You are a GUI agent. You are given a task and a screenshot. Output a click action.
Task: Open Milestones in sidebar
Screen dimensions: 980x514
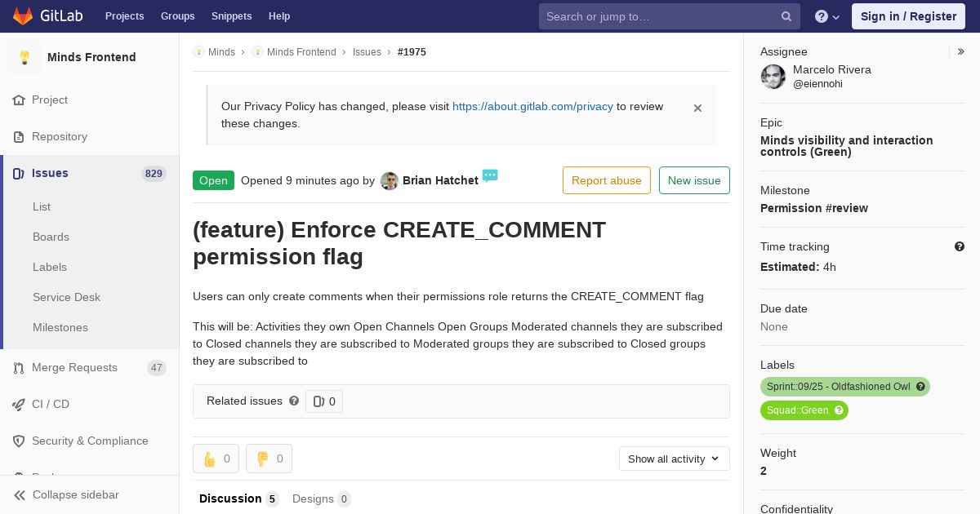[x=60, y=328]
